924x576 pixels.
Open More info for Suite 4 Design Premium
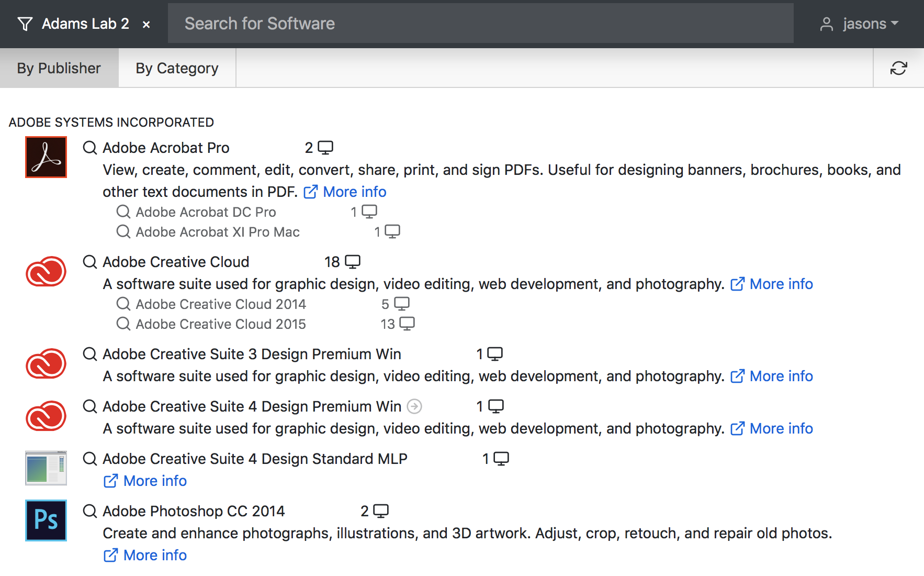[772, 428]
